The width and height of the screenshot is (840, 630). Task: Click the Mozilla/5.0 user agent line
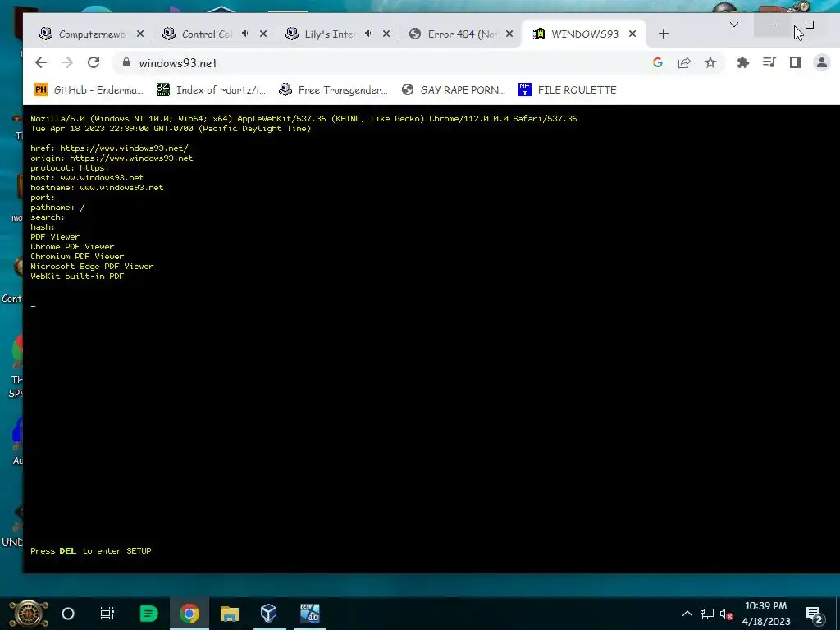click(x=304, y=118)
